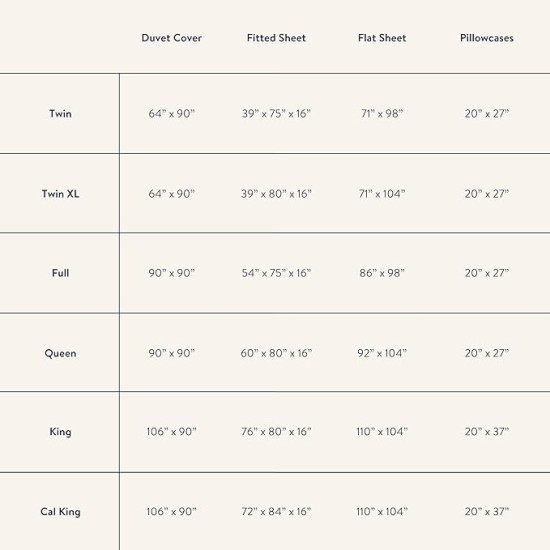
Task: Click Queen fitted sheet 60" x 80" x 16"
Action: point(276,353)
